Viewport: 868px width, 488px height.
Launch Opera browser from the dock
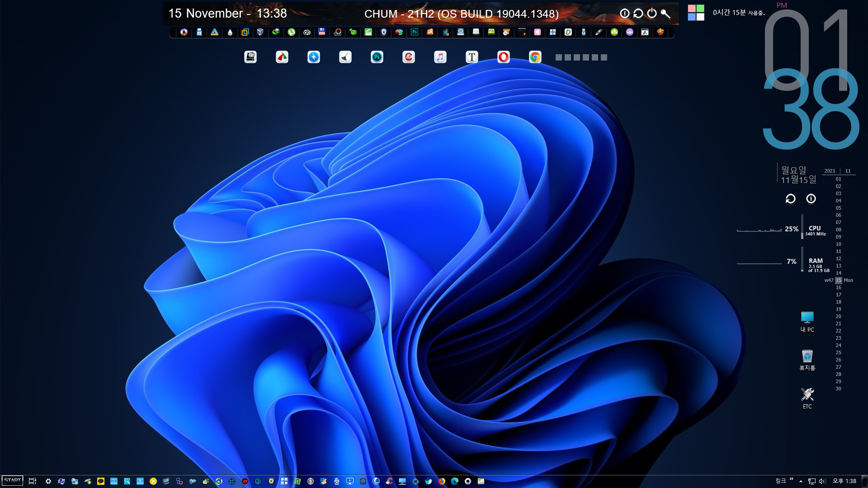[x=504, y=57]
